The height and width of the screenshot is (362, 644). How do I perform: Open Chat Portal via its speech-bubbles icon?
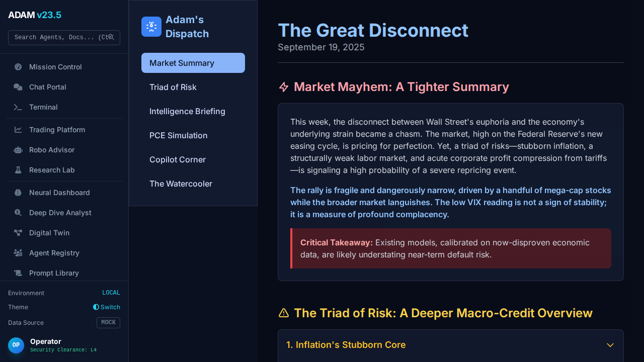click(x=18, y=87)
